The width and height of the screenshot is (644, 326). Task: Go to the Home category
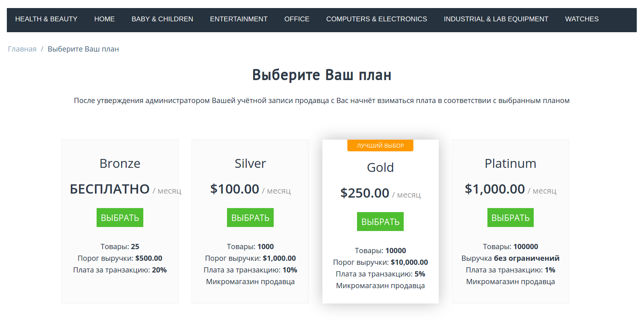point(104,19)
